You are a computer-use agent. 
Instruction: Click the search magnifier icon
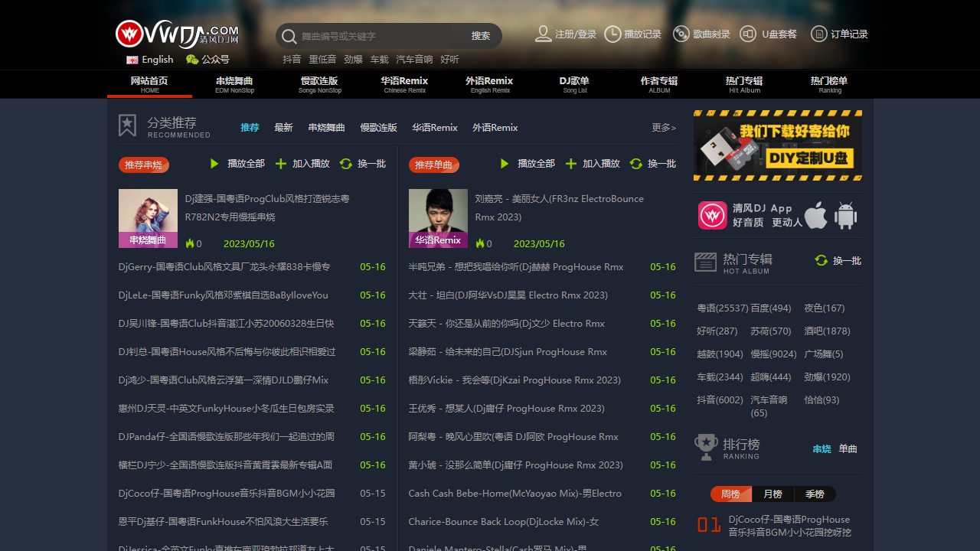click(x=289, y=36)
